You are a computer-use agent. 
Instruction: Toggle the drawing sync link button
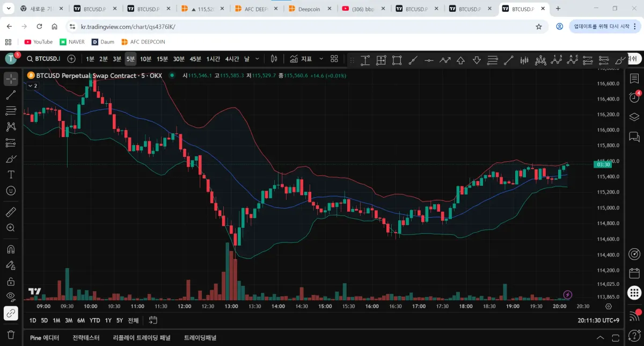click(x=11, y=313)
